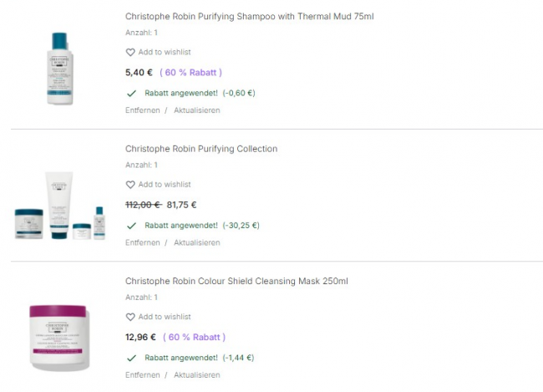Click Aktualisieren for Colour Shield Cleansing Mask
543x392 pixels.
point(196,375)
